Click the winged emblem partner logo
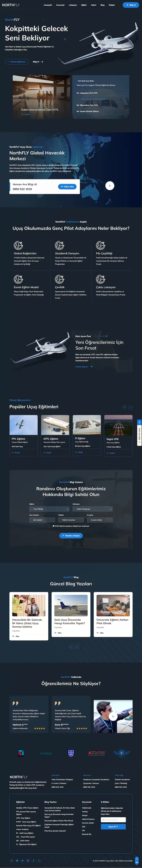Screen dimensions: 142x868 [121, 753]
